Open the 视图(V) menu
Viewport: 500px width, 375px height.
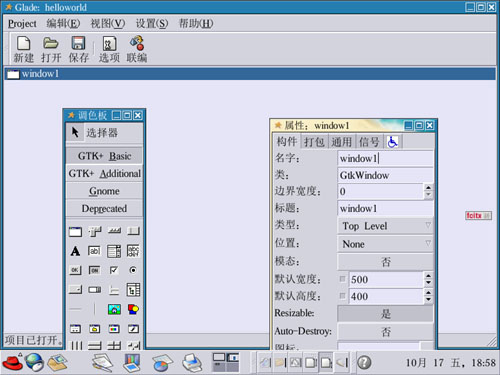point(108,24)
